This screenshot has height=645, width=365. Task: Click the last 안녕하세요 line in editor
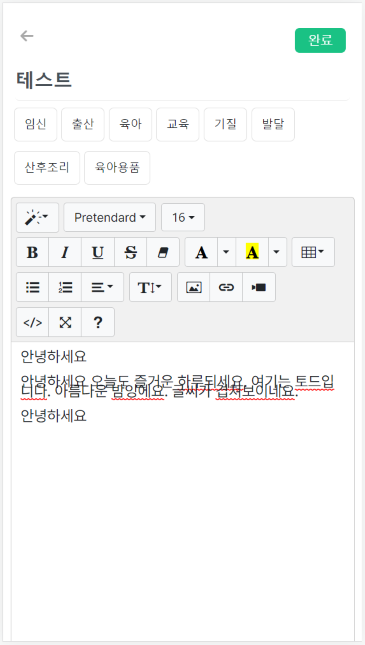pos(53,416)
